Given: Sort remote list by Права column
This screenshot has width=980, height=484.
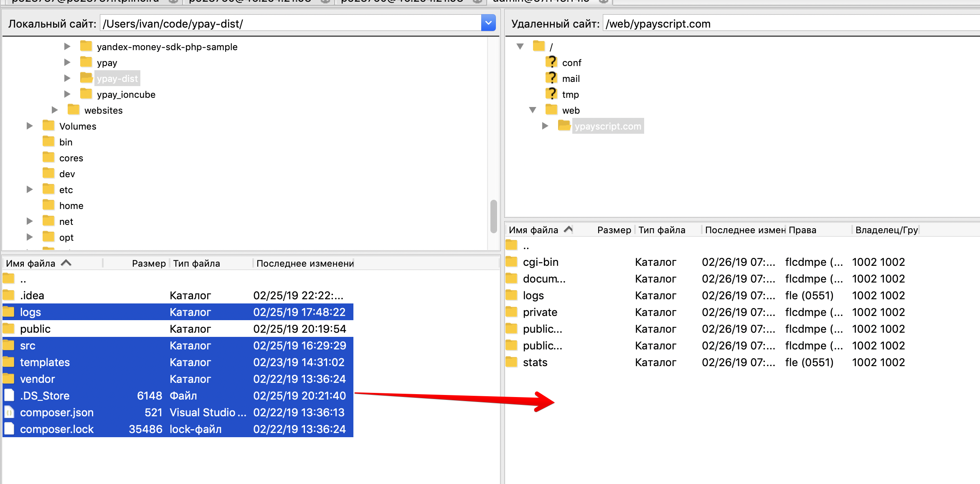Looking at the screenshot, I should [802, 230].
